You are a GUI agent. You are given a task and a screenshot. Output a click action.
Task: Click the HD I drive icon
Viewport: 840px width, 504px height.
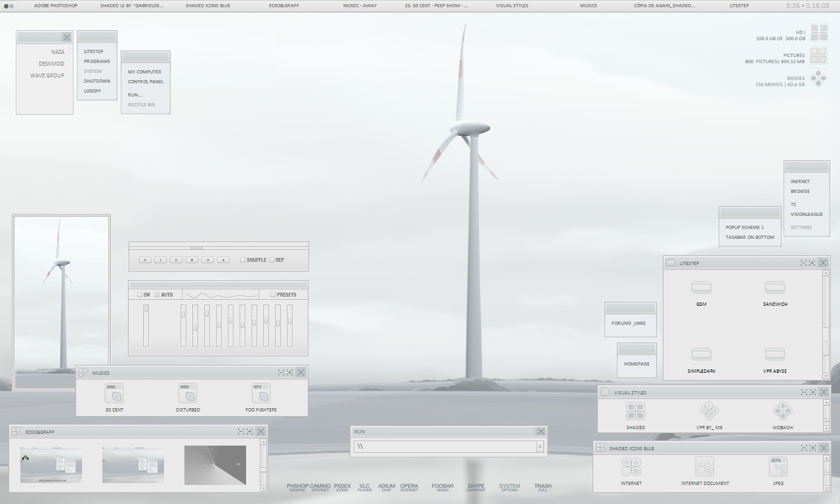tap(819, 33)
